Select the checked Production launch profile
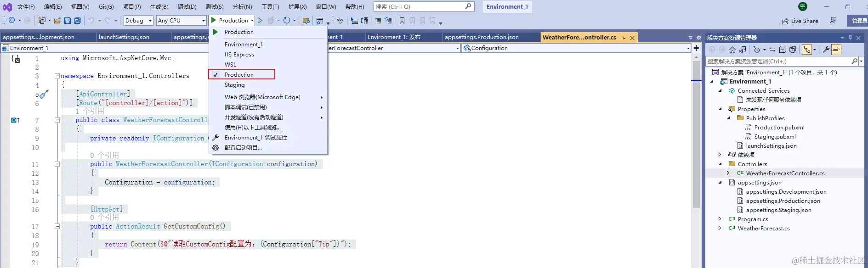This screenshot has height=268, width=868. 242,74
